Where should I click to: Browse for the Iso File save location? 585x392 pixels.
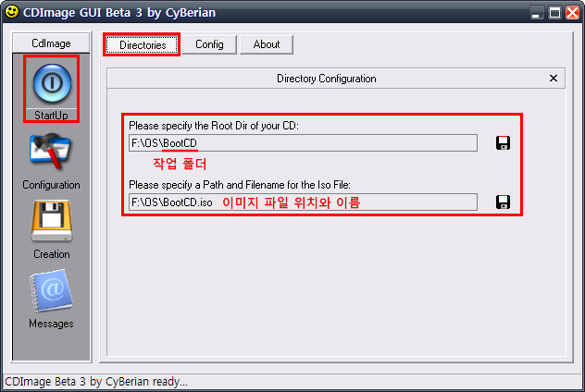pyautogui.click(x=503, y=202)
